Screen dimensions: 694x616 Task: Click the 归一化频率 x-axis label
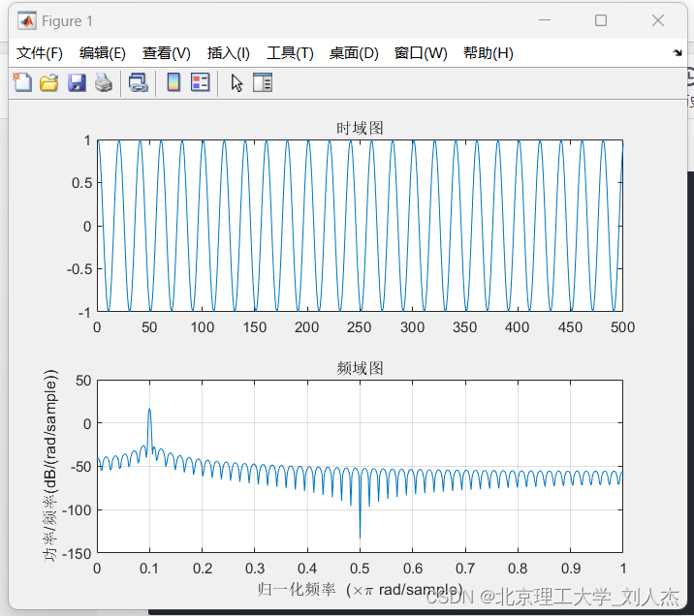coord(360,590)
